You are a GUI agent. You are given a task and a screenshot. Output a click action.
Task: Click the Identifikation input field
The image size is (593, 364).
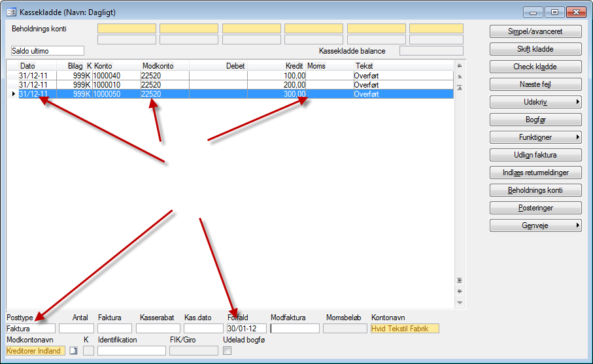pos(131,351)
